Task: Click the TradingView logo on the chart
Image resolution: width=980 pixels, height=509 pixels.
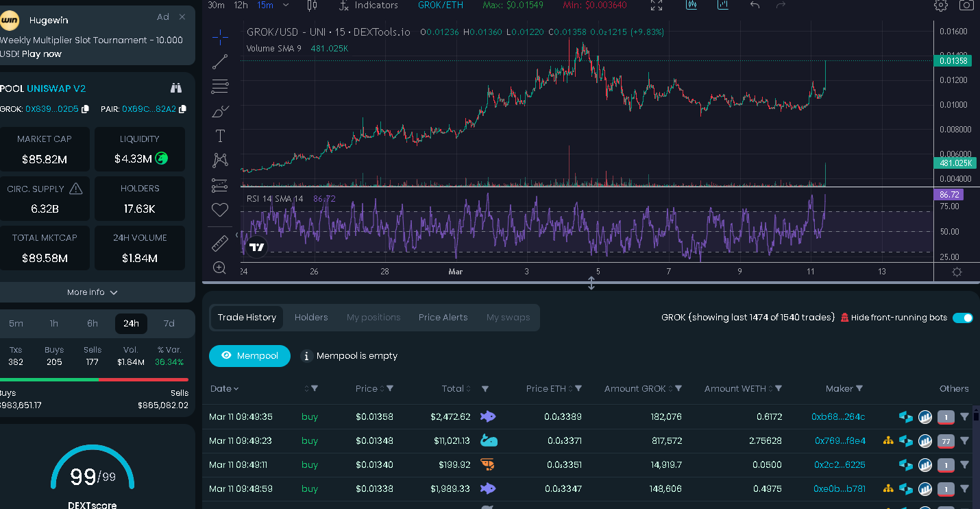Action: 257,247
